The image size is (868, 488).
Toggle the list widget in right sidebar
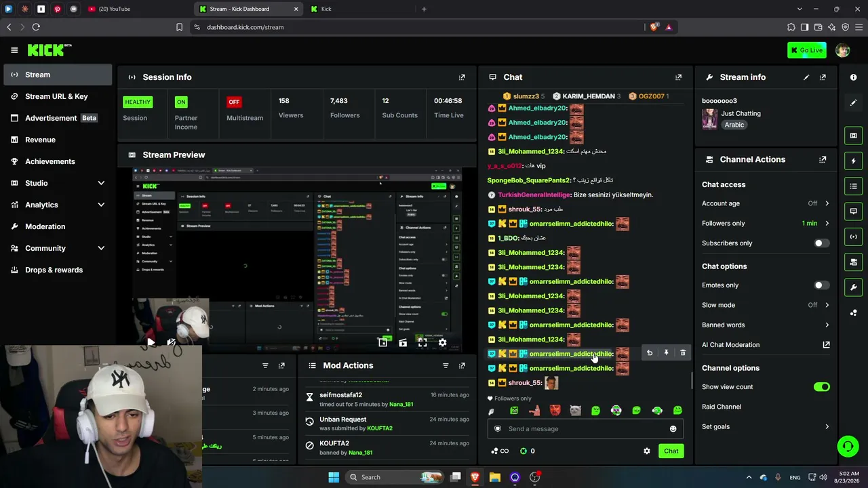pos(853,186)
